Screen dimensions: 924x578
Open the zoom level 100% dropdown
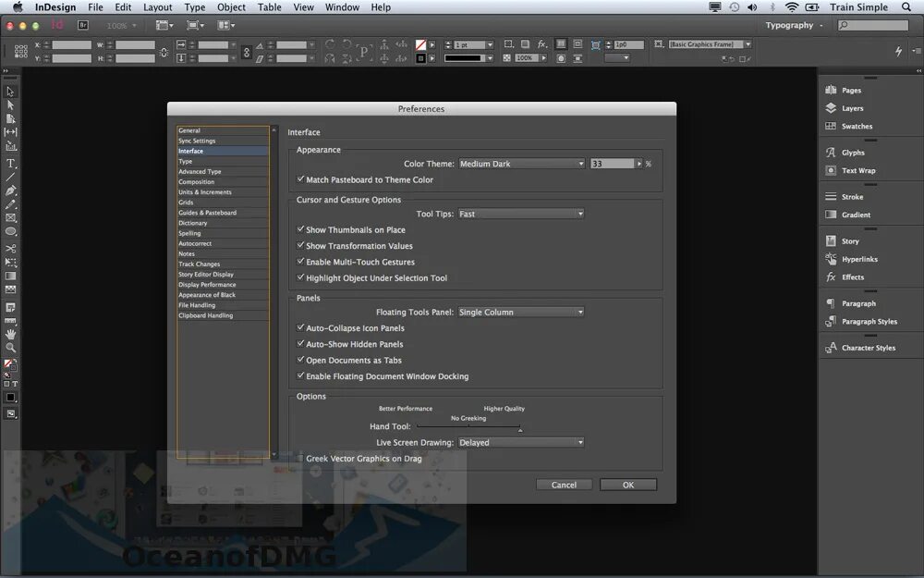[x=123, y=25]
